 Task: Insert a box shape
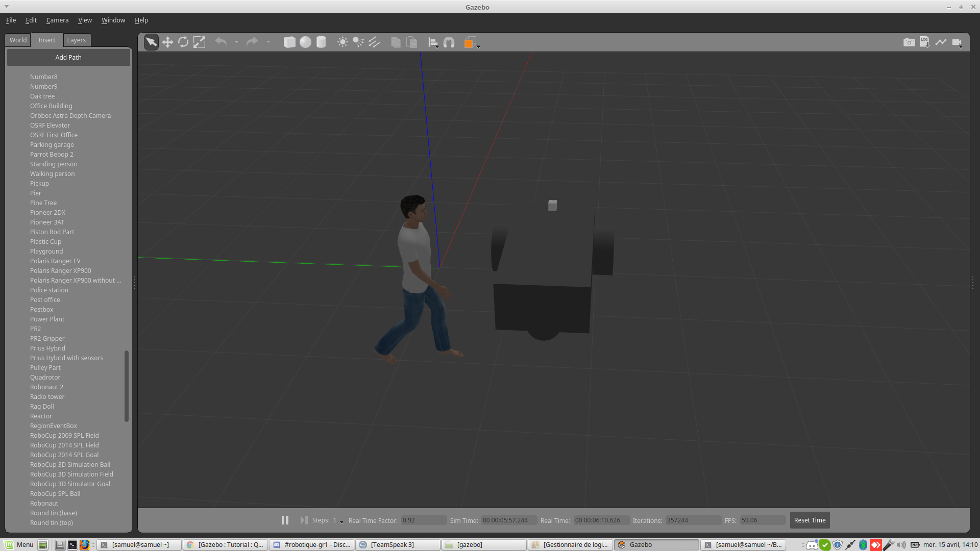289,42
